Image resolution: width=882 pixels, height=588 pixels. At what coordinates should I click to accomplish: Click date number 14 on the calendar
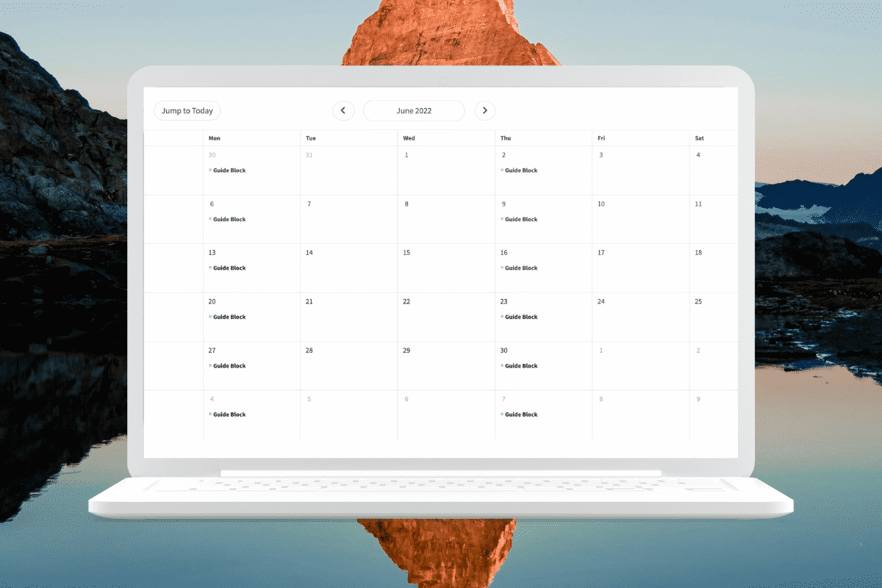309,253
